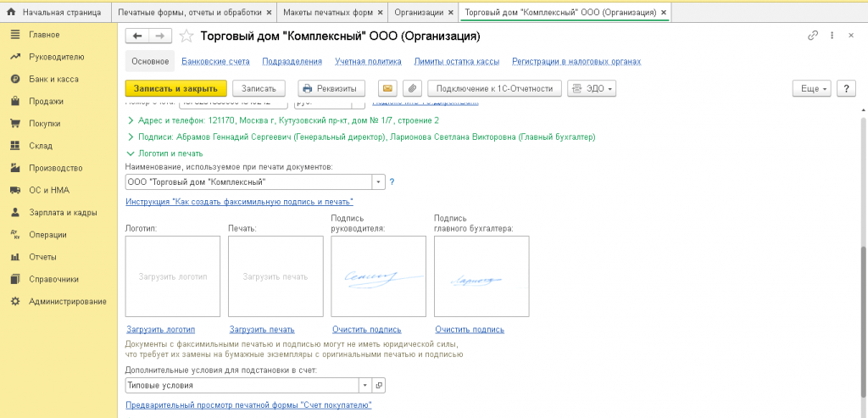868x418 pixels.
Task: Open the help question mark button
Action: [847, 88]
